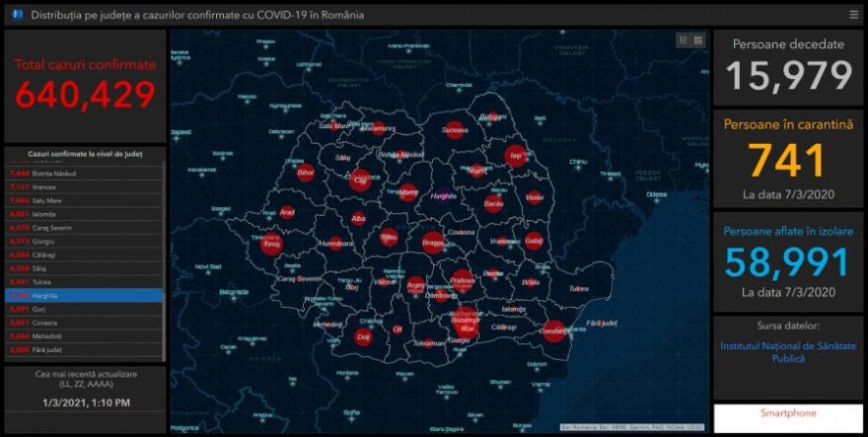Select Bistrița Năsăud in the county list
The image size is (868, 437).
pos(84,173)
